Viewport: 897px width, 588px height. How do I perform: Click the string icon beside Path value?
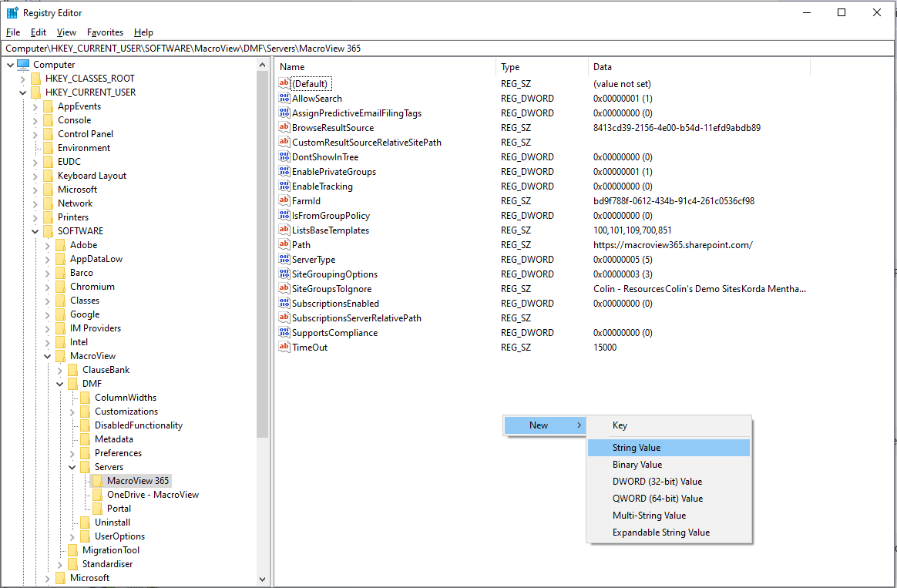pyautogui.click(x=284, y=245)
